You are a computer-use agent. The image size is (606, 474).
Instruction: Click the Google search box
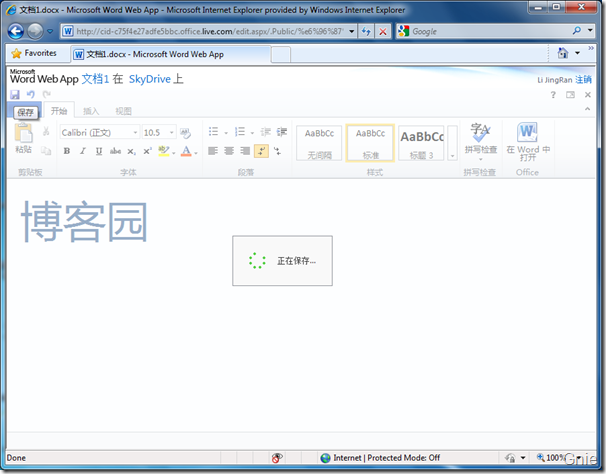pyautogui.click(x=489, y=31)
